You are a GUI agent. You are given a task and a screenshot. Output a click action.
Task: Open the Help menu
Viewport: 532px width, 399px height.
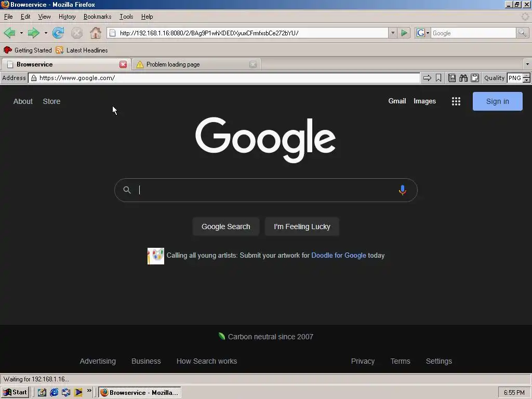[147, 17]
